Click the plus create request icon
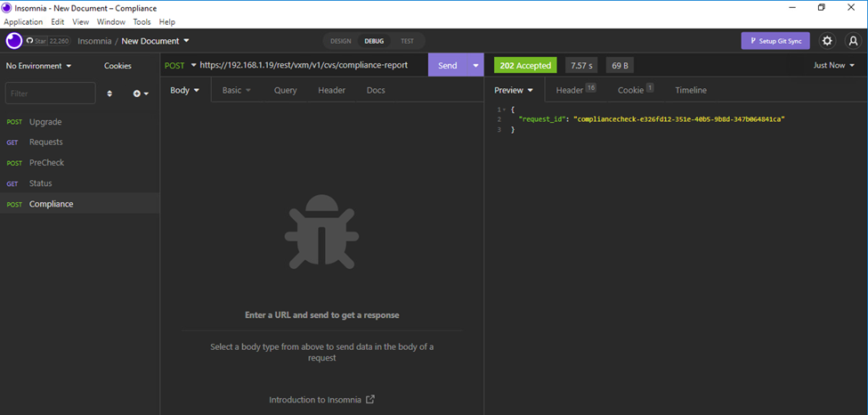This screenshot has height=415, width=868. pos(140,94)
